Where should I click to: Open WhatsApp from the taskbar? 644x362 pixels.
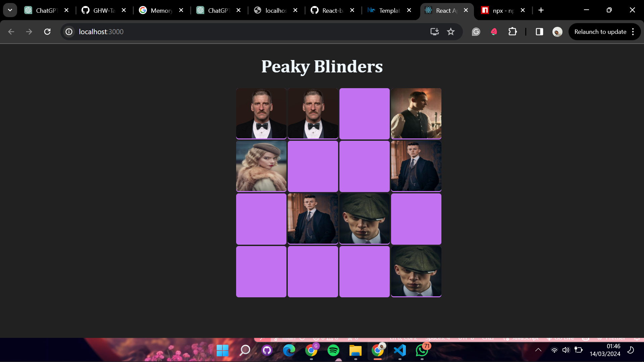coord(422,351)
